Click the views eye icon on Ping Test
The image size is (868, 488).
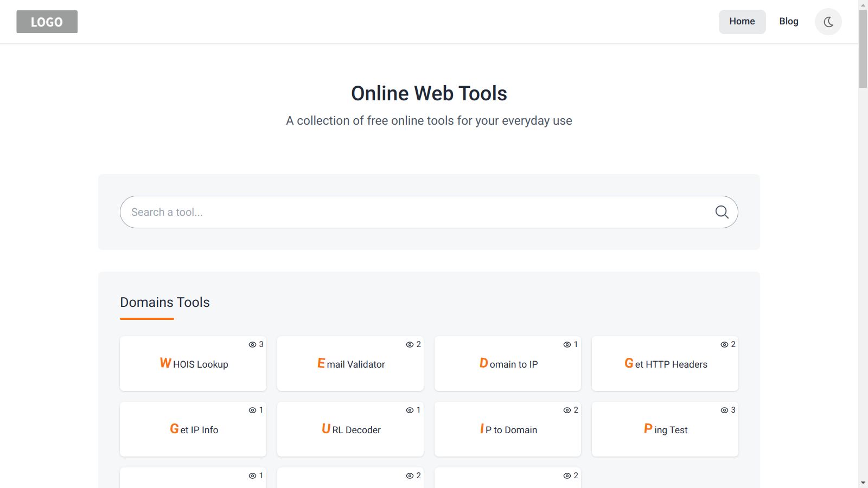pyautogui.click(x=724, y=410)
